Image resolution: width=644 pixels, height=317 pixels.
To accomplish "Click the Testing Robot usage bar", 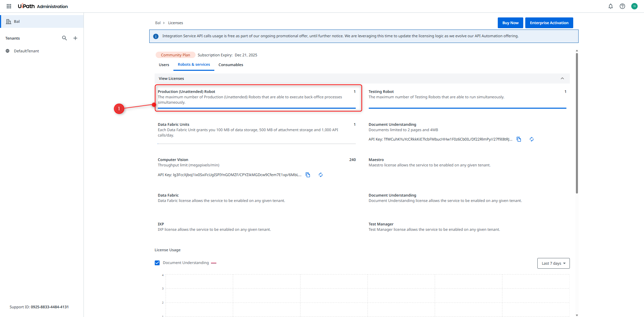I will point(468,108).
